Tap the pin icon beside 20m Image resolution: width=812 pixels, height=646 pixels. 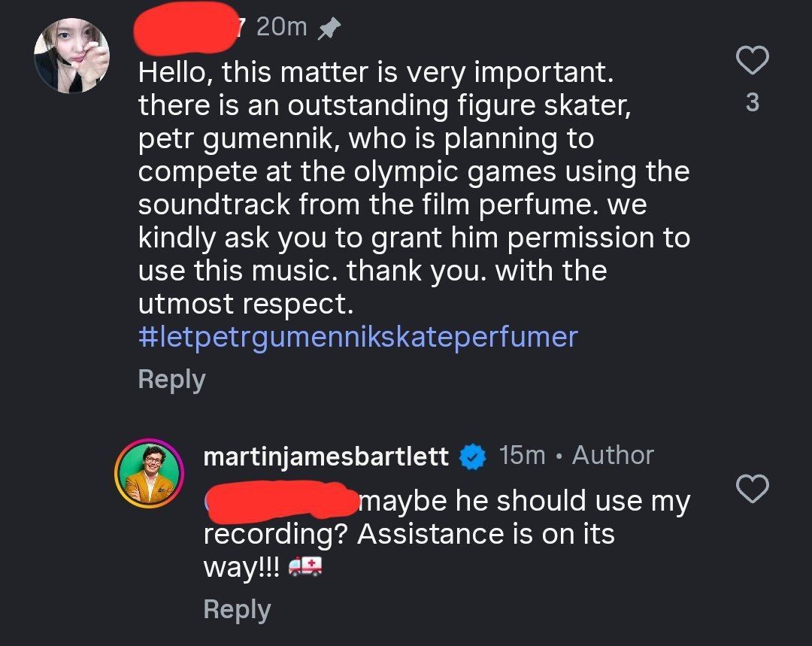pyautogui.click(x=329, y=29)
